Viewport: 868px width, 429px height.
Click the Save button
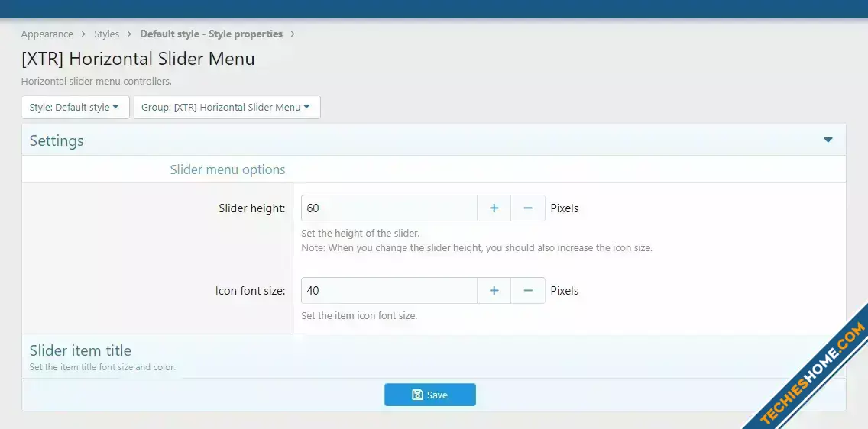pos(429,395)
